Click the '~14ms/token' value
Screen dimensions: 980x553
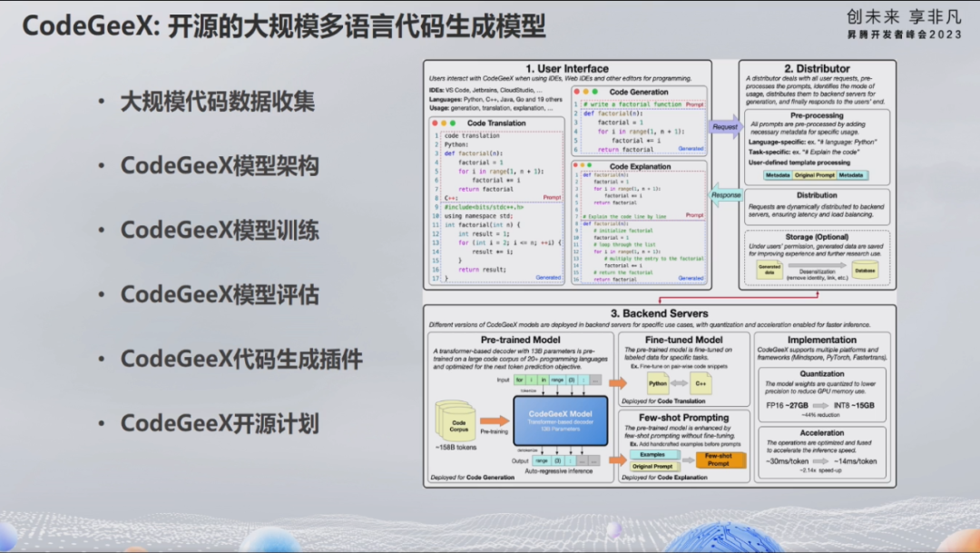pos(856,461)
